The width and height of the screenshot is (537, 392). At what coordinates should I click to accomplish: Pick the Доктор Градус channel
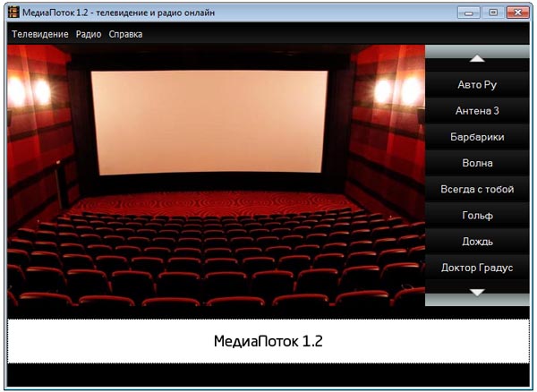pyautogui.click(x=477, y=268)
